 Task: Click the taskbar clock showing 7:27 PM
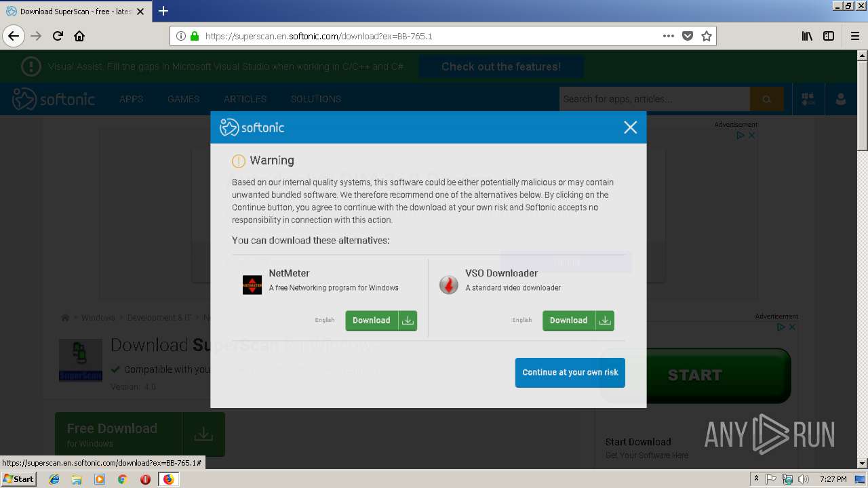[833, 479]
